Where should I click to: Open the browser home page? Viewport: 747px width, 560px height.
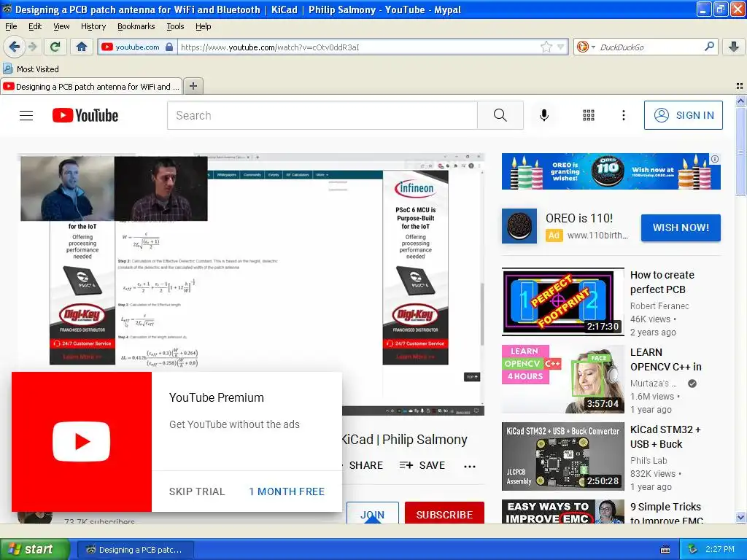[x=82, y=47]
